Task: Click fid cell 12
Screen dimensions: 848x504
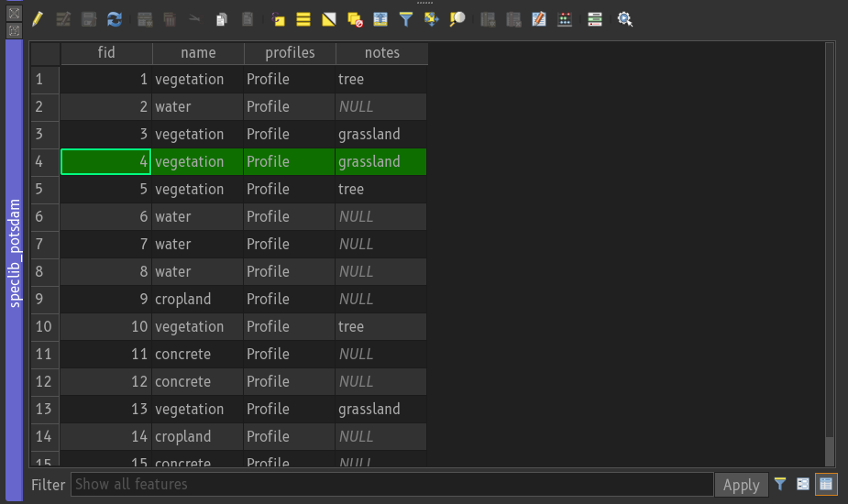Action: coord(106,382)
